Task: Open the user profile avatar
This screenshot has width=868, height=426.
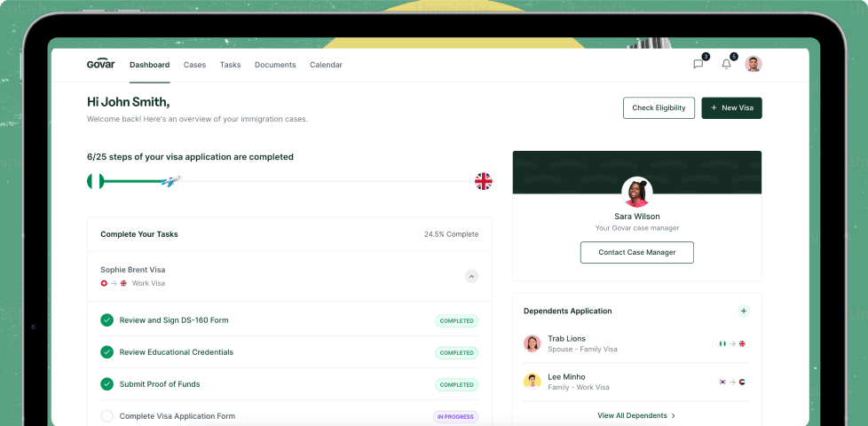Action: [x=753, y=64]
